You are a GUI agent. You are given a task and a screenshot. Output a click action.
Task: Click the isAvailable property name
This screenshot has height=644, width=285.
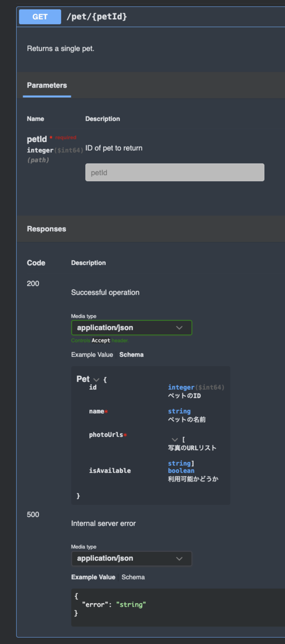point(109,471)
